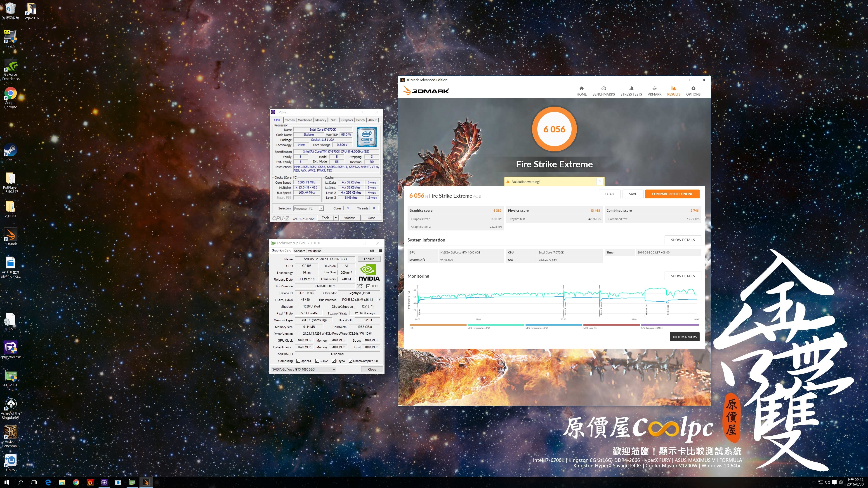868x488 pixels.
Task: Click CPU-Z icon in taskbar
Action: click(104, 482)
